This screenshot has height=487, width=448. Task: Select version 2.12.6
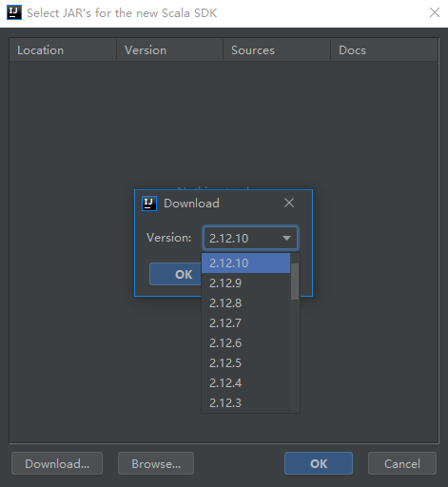click(x=245, y=343)
